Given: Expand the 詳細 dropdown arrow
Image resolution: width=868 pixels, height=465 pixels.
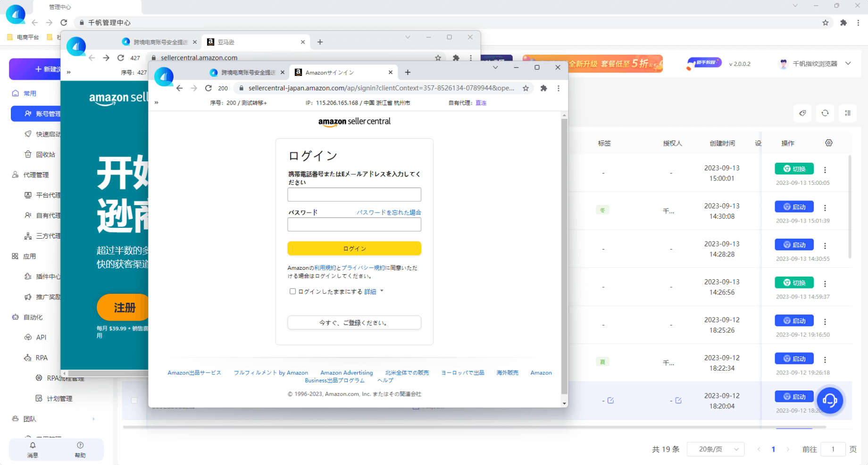Looking at the screenshot, I should click(x=382, y=291).
